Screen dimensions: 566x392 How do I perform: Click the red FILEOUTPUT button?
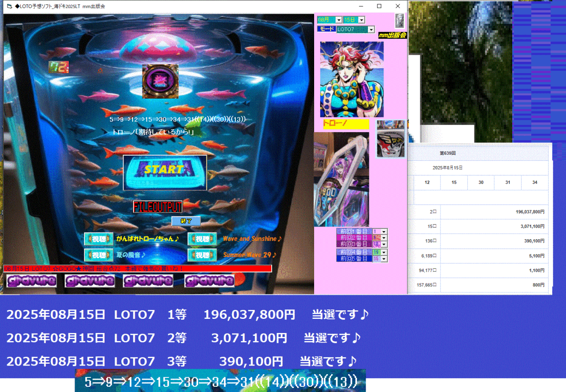tap(158, 207)
